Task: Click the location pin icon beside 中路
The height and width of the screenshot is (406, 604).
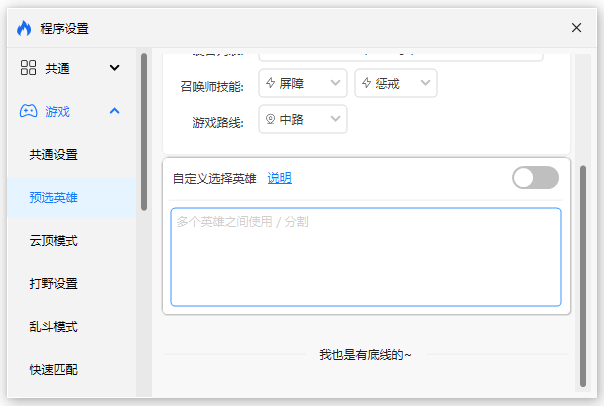Action: [x=270, y=120]
